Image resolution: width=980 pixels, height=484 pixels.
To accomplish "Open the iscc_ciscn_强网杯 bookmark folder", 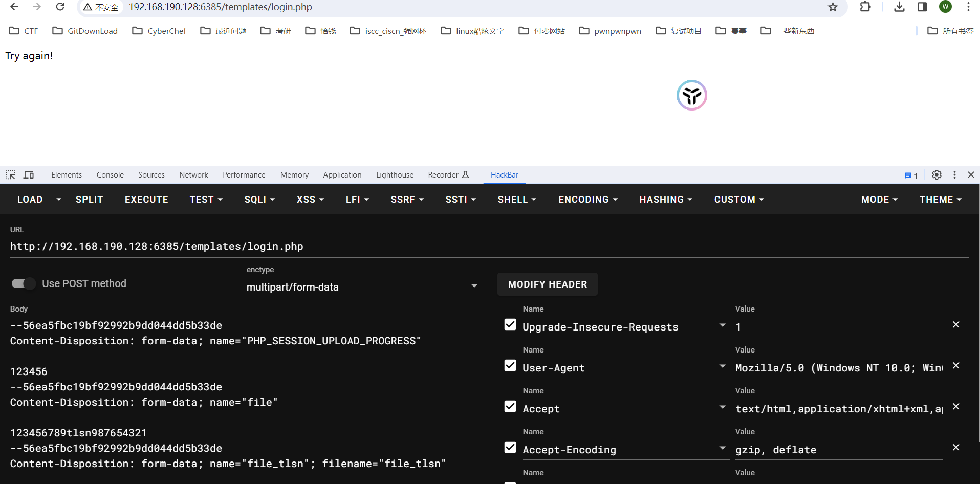I will pyautogui.click(x=388, y=31).
